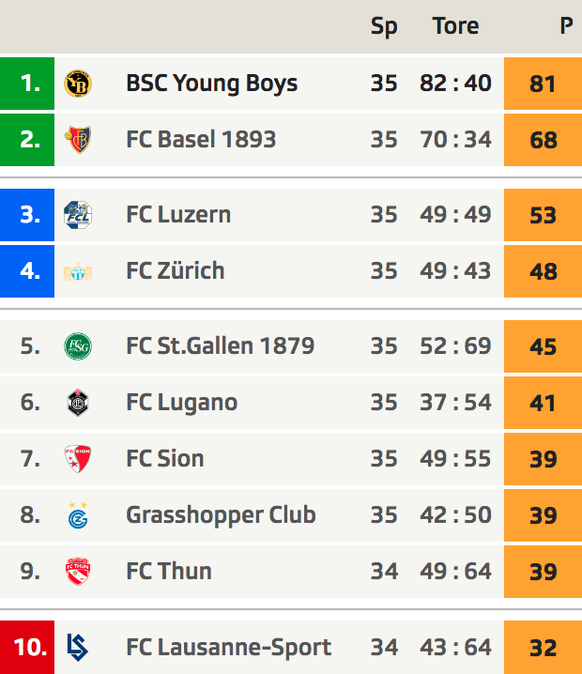Open the FC Sion red shield logo

[x=78, y=459]
